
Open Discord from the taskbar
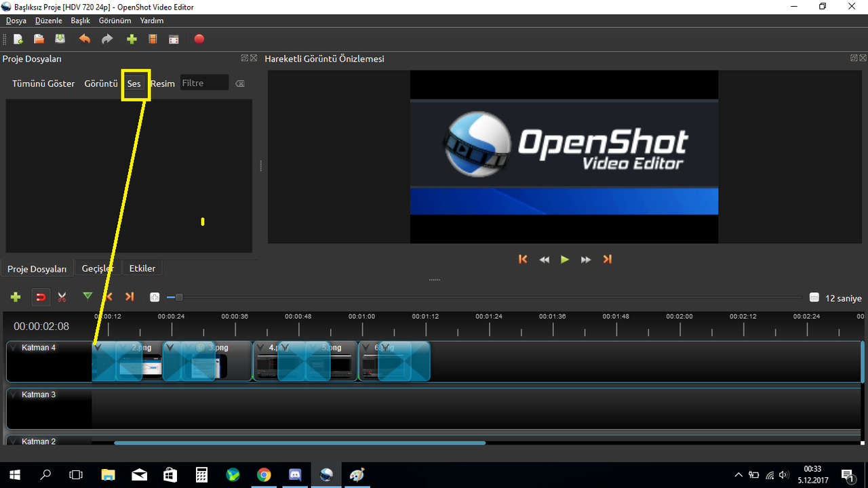295,474
